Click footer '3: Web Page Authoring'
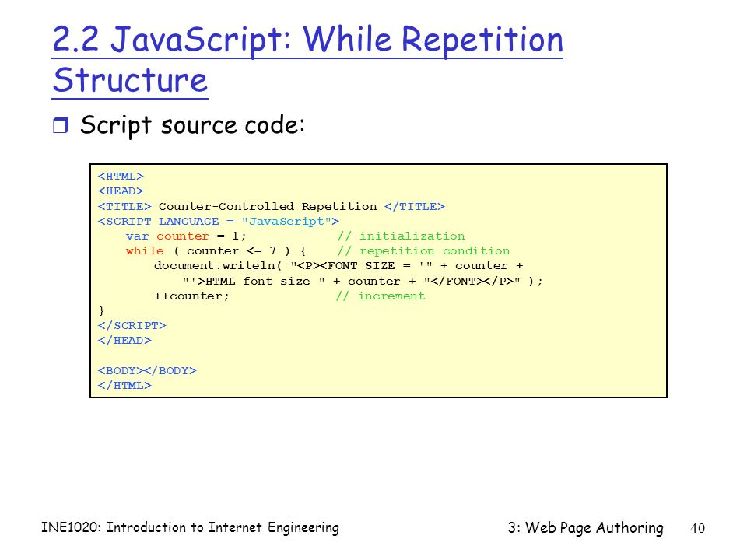This screenshot has width=747, height=560. (x=585, y=527)
